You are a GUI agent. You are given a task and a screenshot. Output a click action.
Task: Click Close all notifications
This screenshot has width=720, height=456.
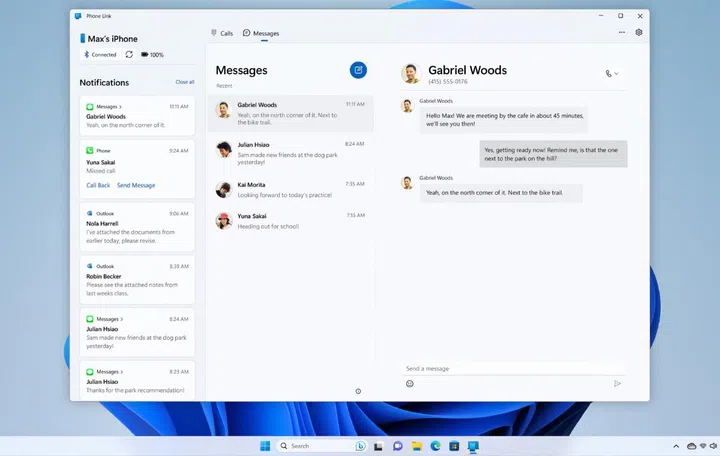[x=185, y=82]
